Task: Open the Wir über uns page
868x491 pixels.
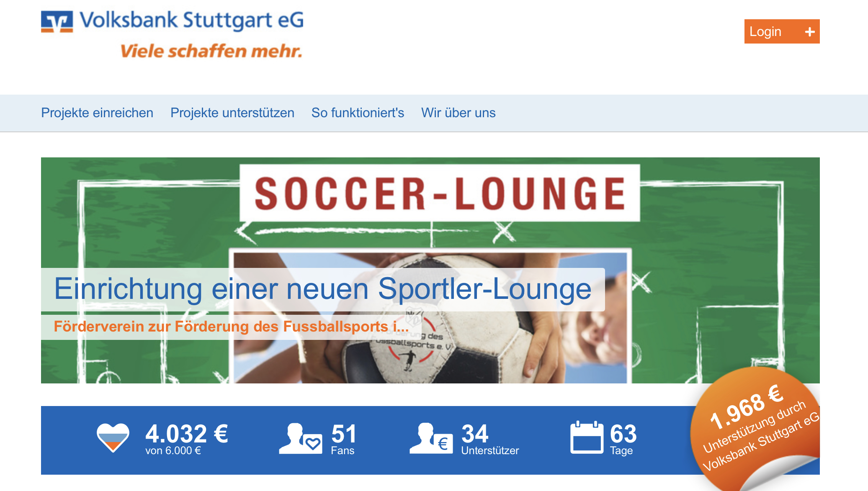Action: [x=458, y=113]
